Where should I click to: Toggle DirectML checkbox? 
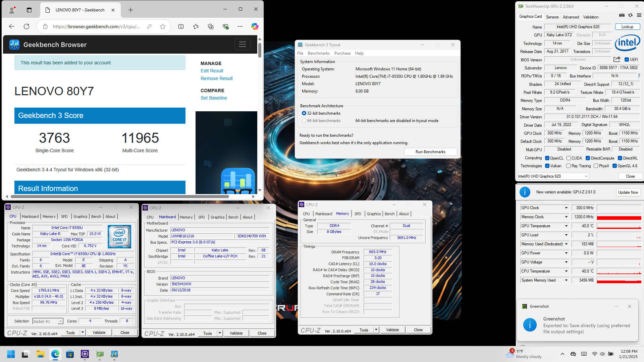(x=620, y=158)
